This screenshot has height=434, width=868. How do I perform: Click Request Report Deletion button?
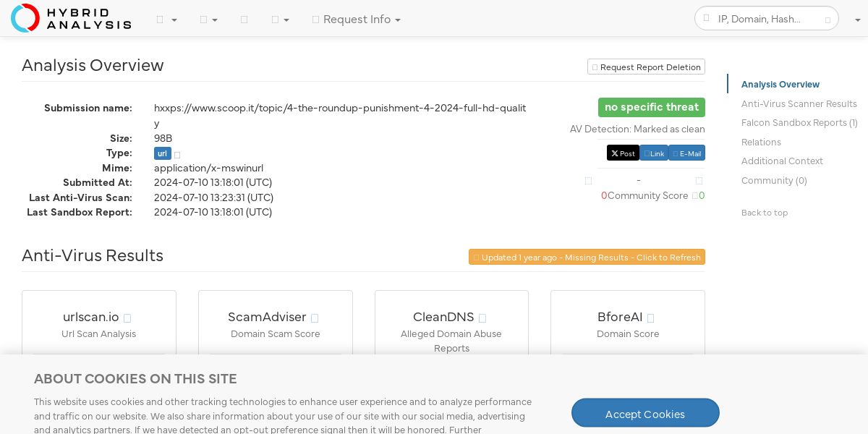[x=646, y=67]
